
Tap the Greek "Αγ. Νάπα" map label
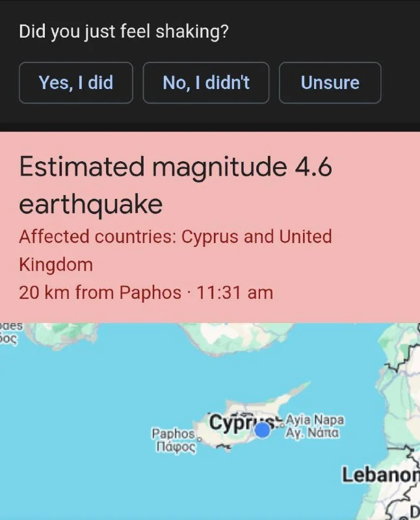click(313, 432)
